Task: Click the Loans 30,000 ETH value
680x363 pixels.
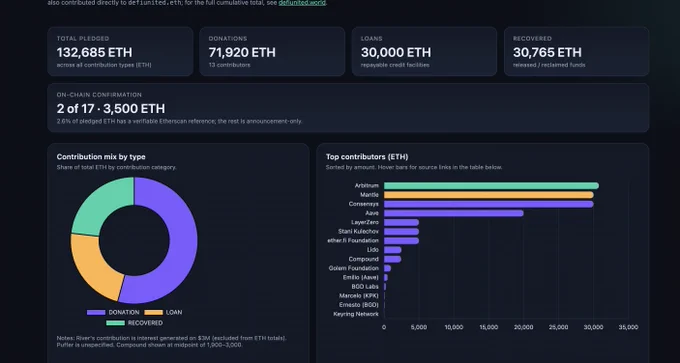Action: (x=396, y=52)
